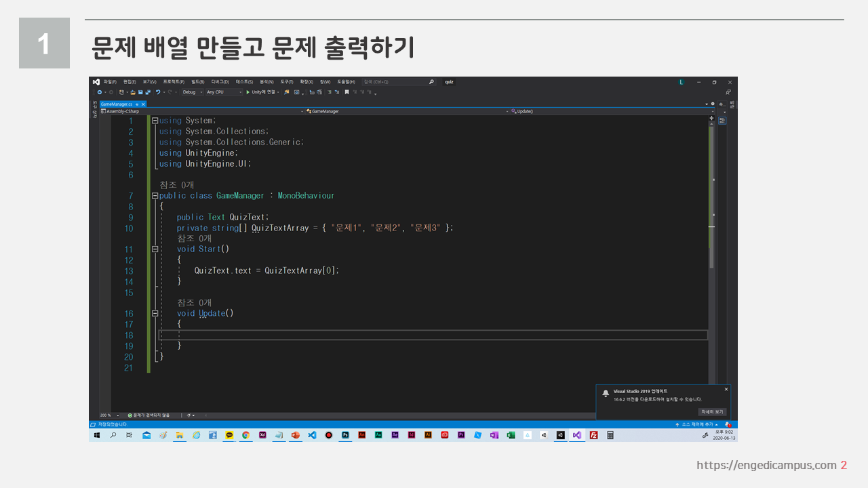Open FileZilla from the taskbar

[593, 435]
